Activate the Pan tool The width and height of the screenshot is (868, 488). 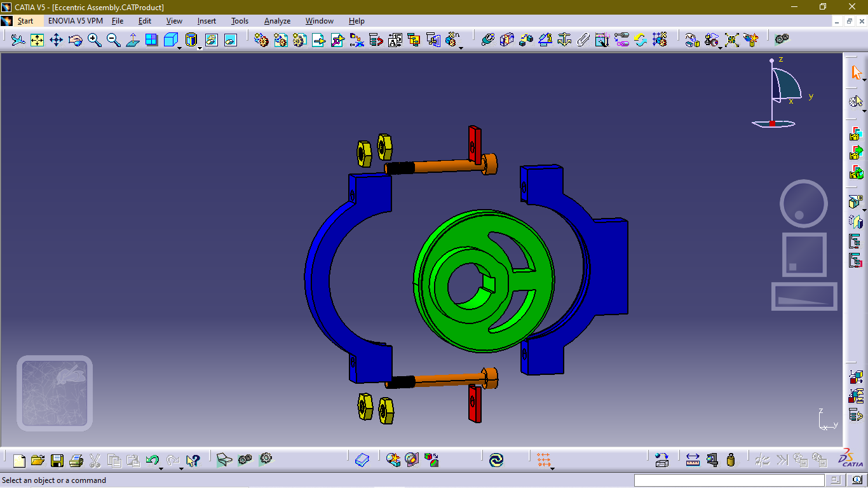(56, 39)
